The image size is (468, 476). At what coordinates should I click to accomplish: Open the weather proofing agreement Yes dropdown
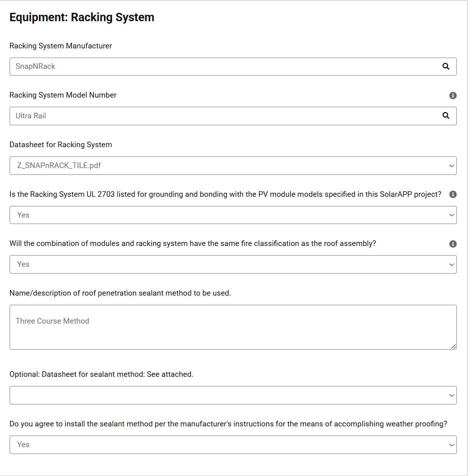click(233, 445)
